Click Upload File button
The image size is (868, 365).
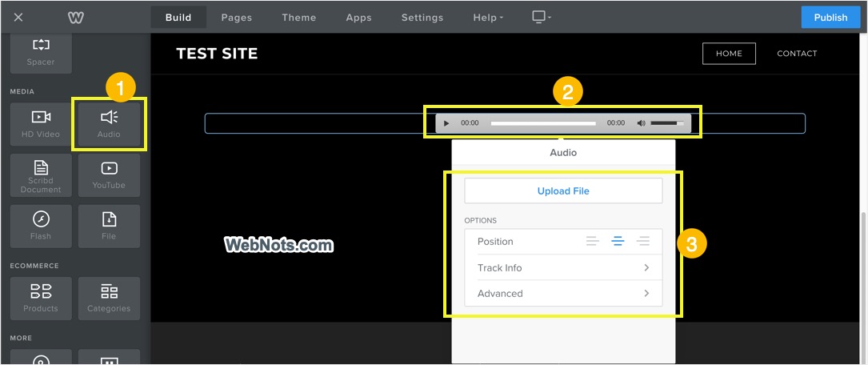coord(563,191)
